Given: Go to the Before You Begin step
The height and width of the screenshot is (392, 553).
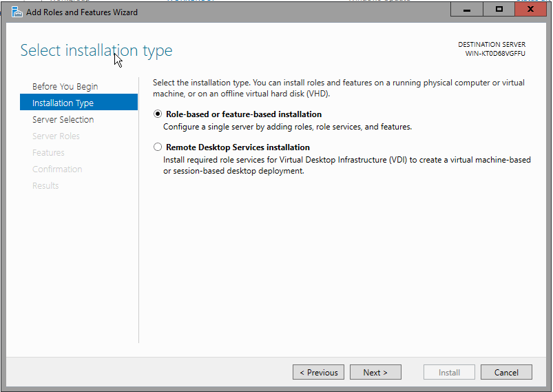Looking at the screenshot, I should click(x=65, y=86).
